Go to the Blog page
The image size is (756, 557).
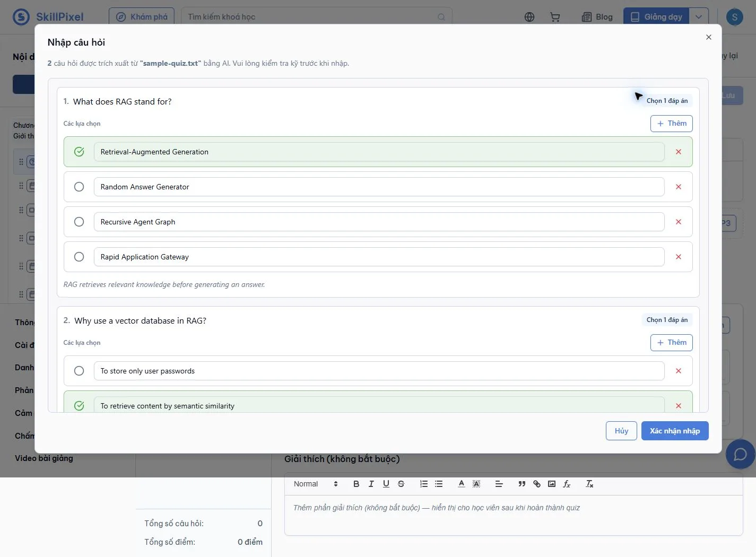pyautogui.click(x=597, y=17)
